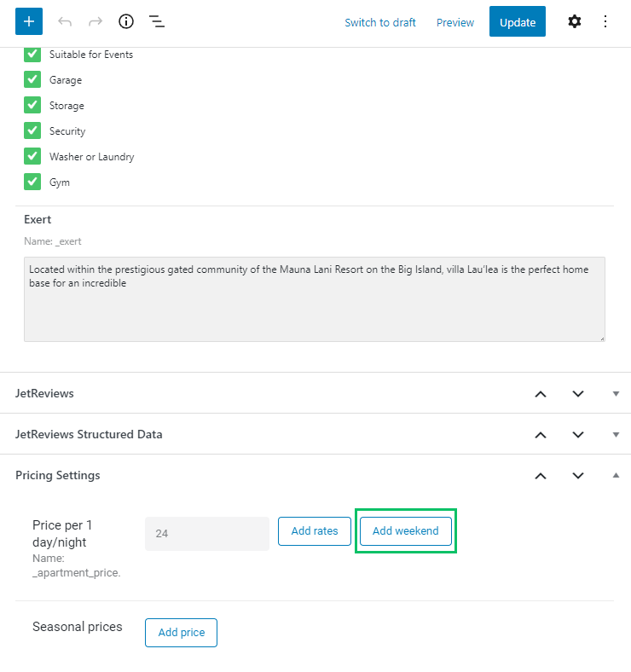Uncheck the Garage checkbox

(x=32, y=79)
